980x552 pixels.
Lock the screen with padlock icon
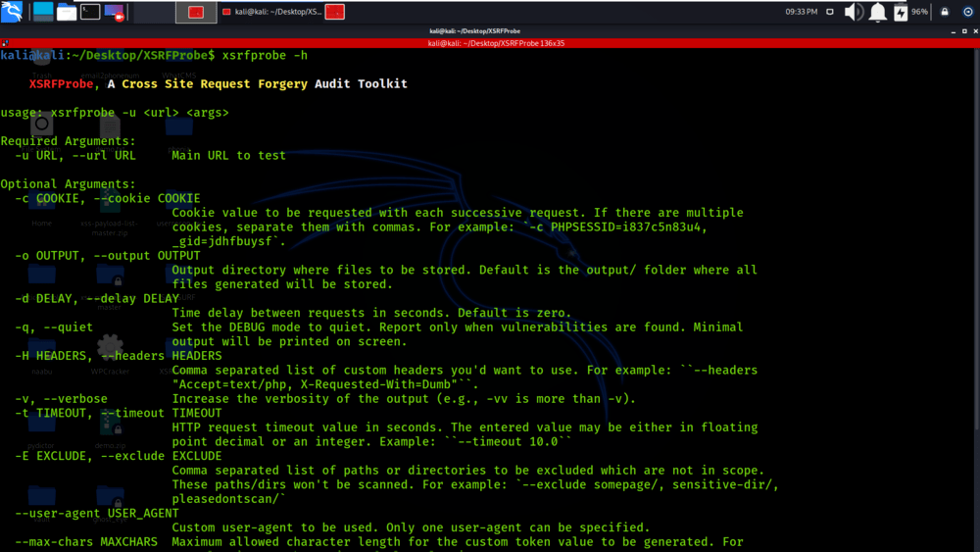coord(945,11)
